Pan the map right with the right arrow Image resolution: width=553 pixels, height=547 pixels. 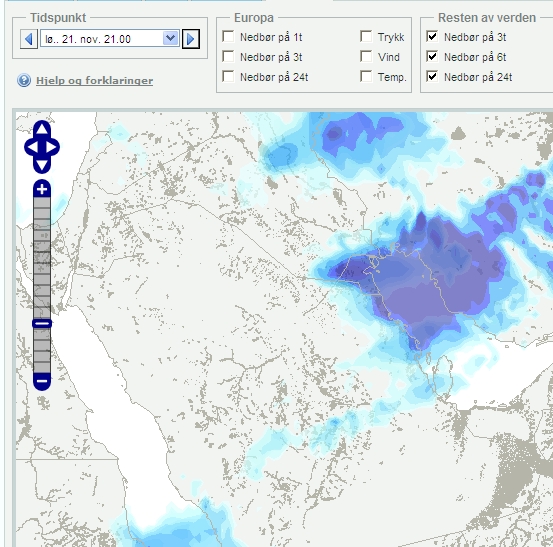pyautogui.click(x=52, y=147)
